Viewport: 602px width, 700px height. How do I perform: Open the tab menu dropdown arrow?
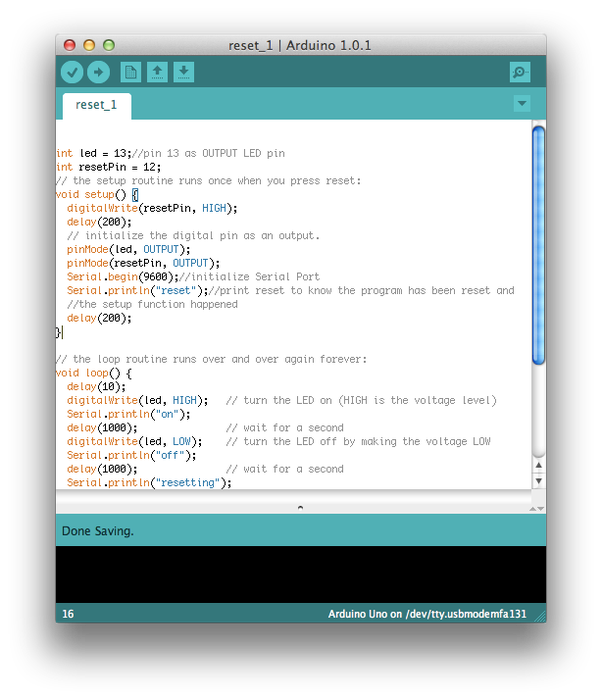click(522, 104)
